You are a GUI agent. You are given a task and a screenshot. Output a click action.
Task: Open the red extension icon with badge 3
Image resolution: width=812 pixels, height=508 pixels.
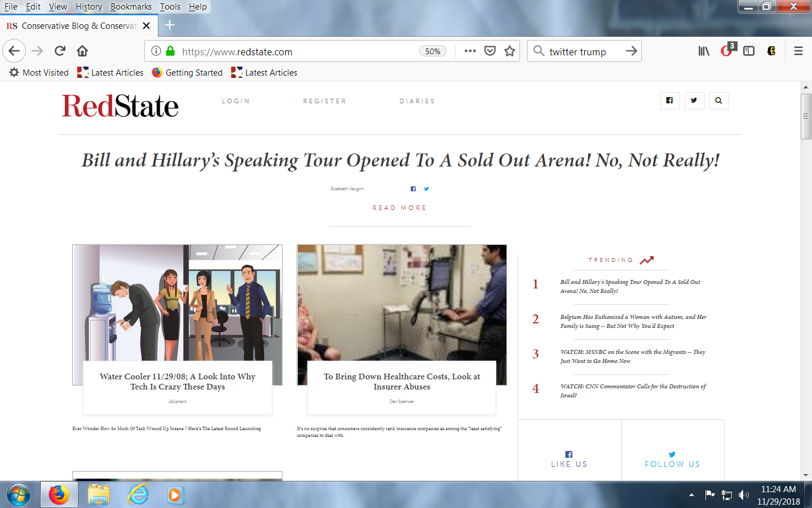tap(727, 50)
